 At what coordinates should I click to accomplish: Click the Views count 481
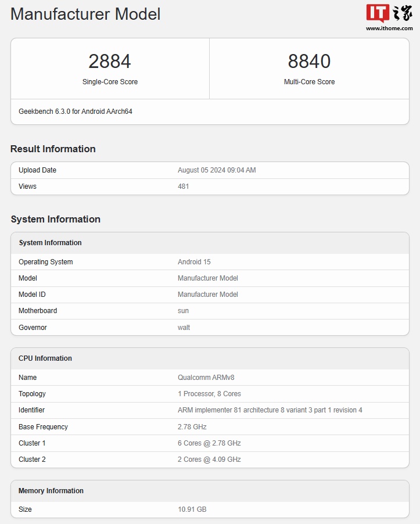click(x=183, y=186)
